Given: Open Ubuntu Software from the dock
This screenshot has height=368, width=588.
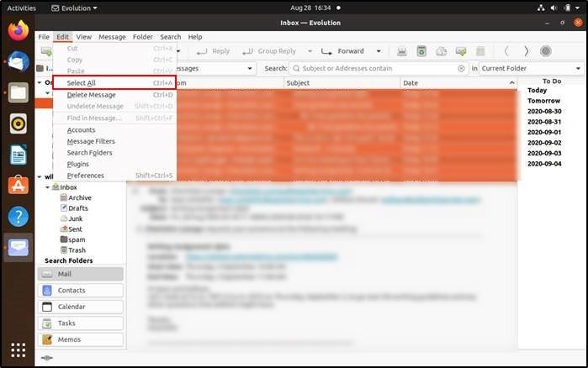Looking at the screenshot, I should pyautogui.click(x=19, y=186).
